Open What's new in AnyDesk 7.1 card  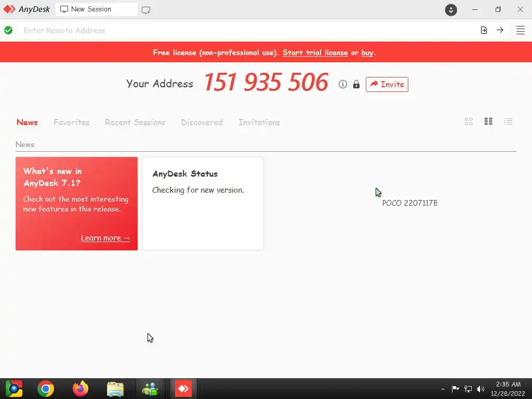[x=77, y=204]
